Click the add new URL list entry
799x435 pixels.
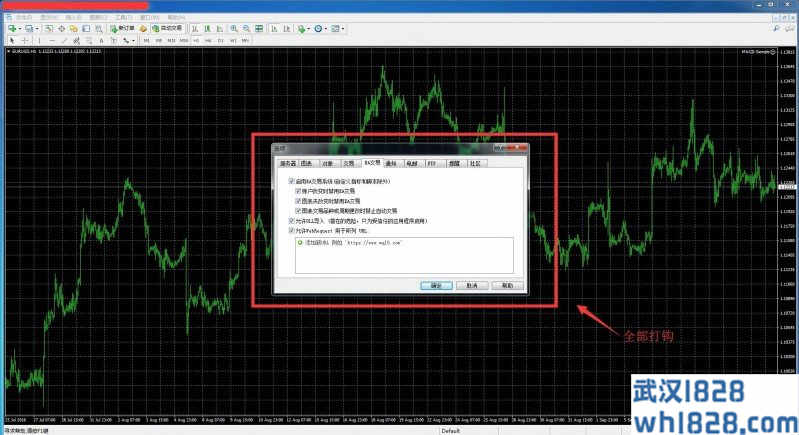pyautogui.click(x=350, y=243)
